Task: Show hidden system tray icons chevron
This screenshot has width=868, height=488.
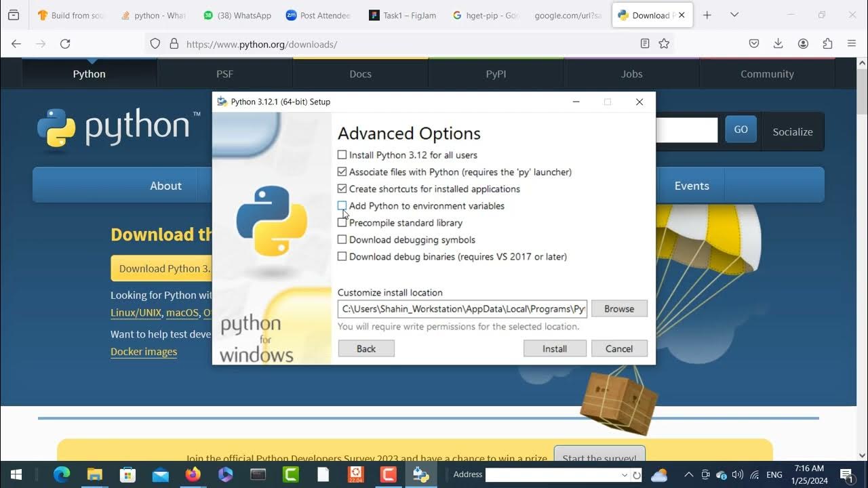Action: tap(688, 474)
